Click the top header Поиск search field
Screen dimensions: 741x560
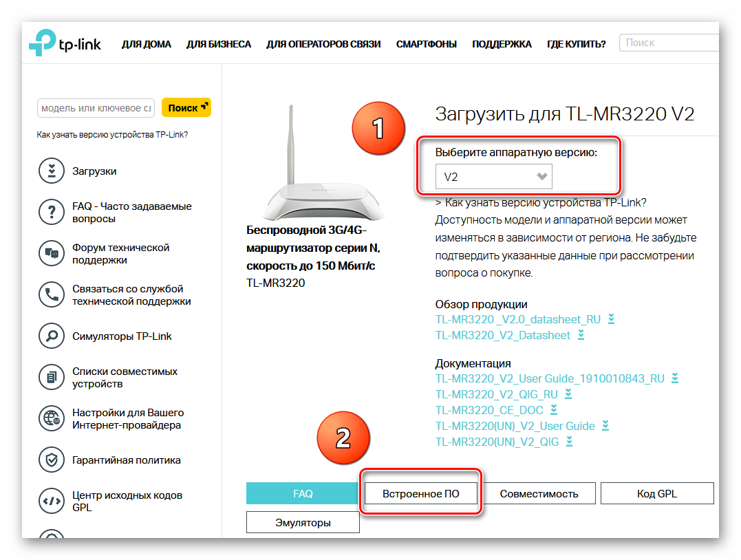tap(669, 43)
